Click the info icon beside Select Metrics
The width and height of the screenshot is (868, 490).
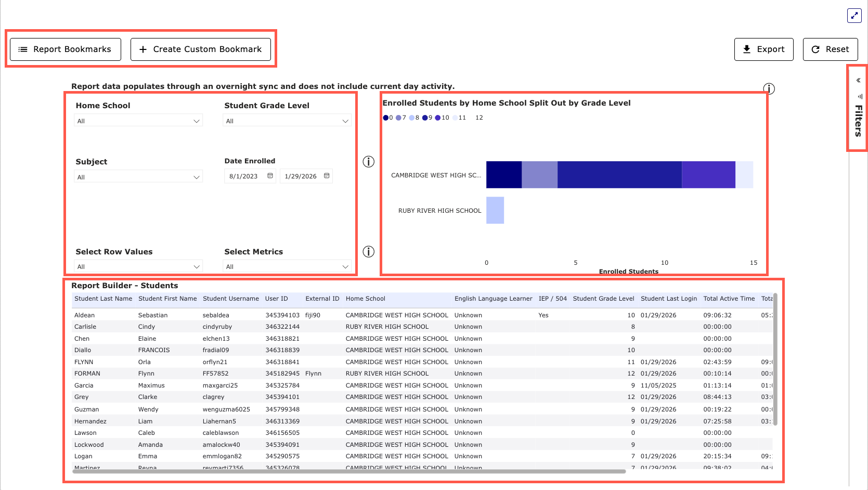click(x=368, y=252)
